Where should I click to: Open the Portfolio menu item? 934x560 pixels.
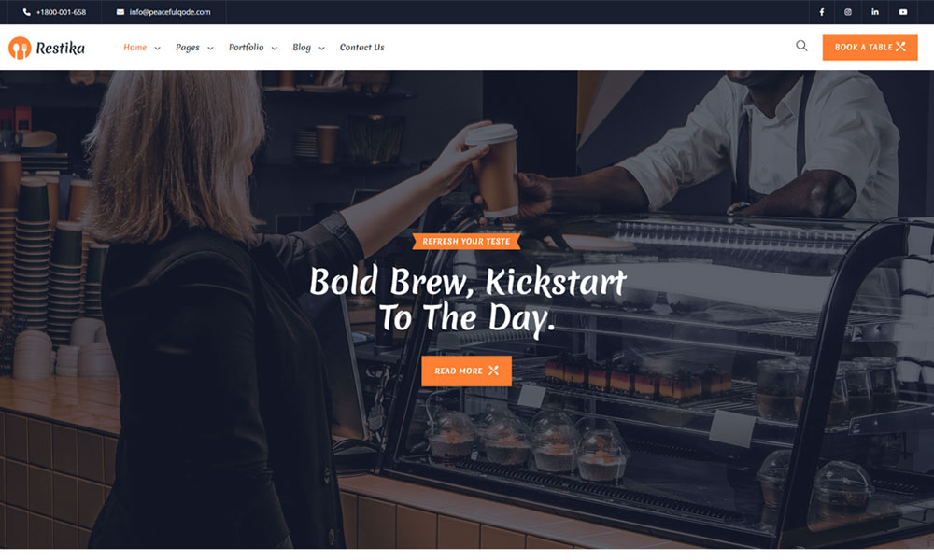[x=246, y=47]
